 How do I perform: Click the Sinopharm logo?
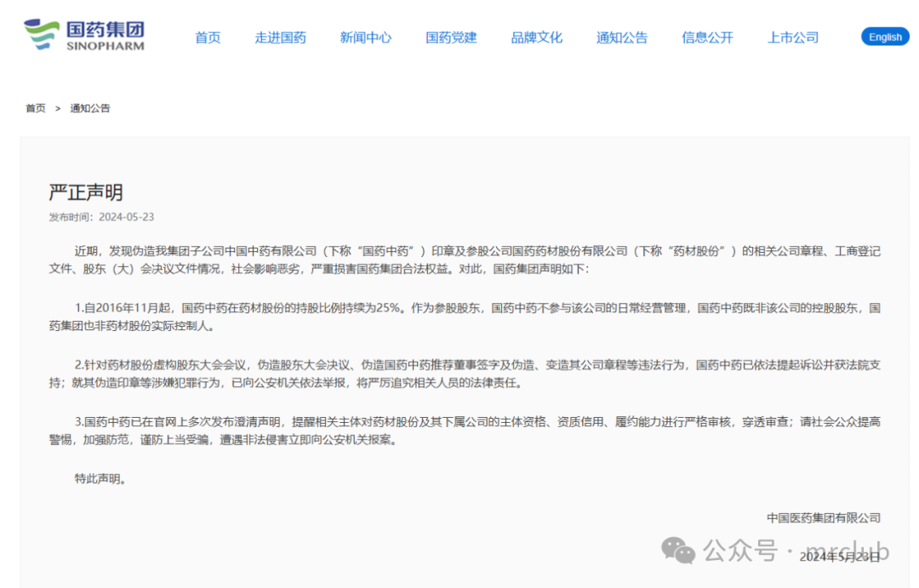(83, 35)
